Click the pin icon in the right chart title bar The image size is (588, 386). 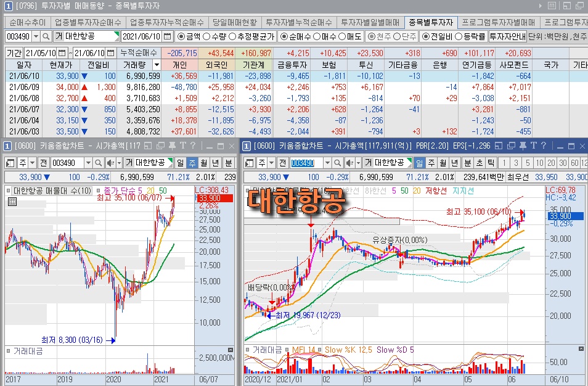[523, 146]
